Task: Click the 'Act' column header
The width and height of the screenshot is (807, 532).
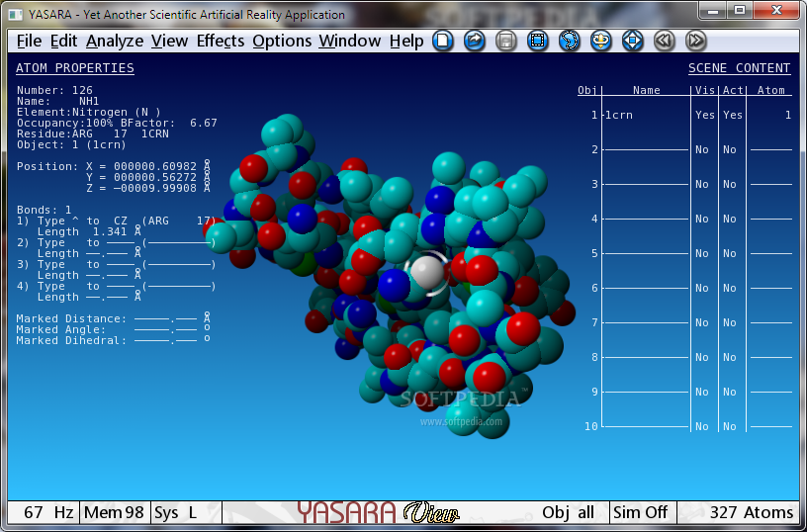Action: (x=733, y=90)
